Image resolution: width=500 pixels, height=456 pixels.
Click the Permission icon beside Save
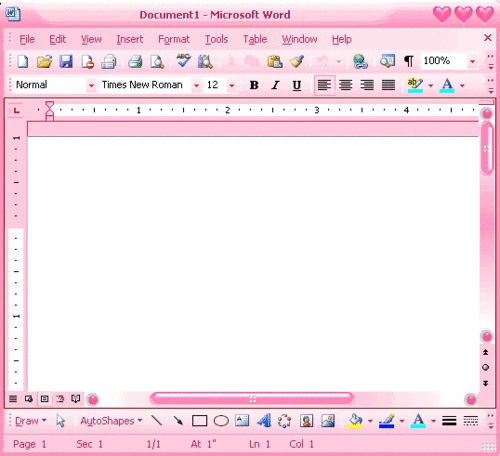87,62
